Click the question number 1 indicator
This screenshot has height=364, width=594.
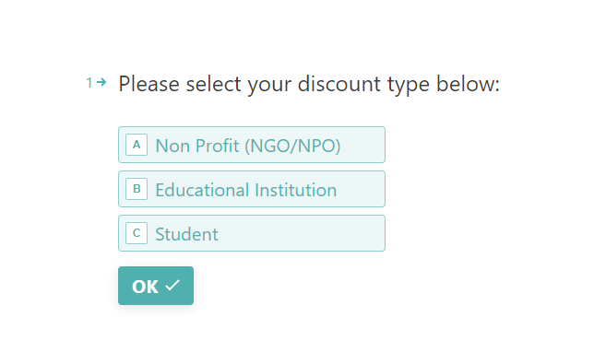[x=89, y=83]
